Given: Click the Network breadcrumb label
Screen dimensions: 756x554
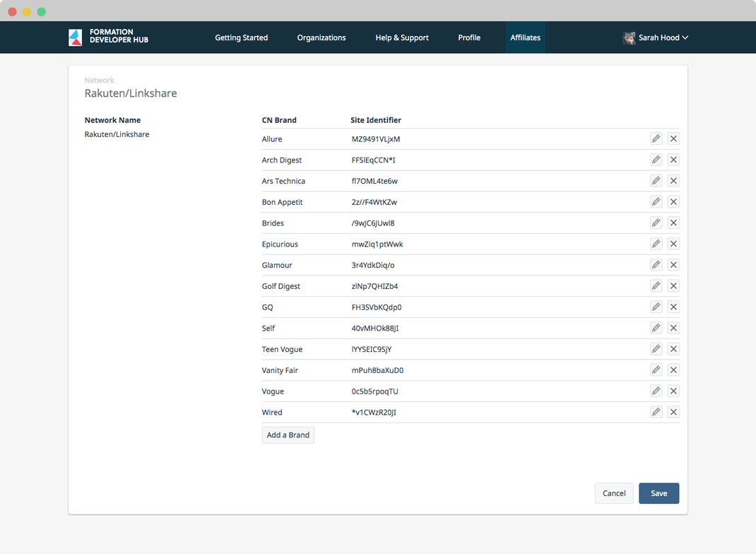Looking at the screenshot, I should (x=100, y=80).
